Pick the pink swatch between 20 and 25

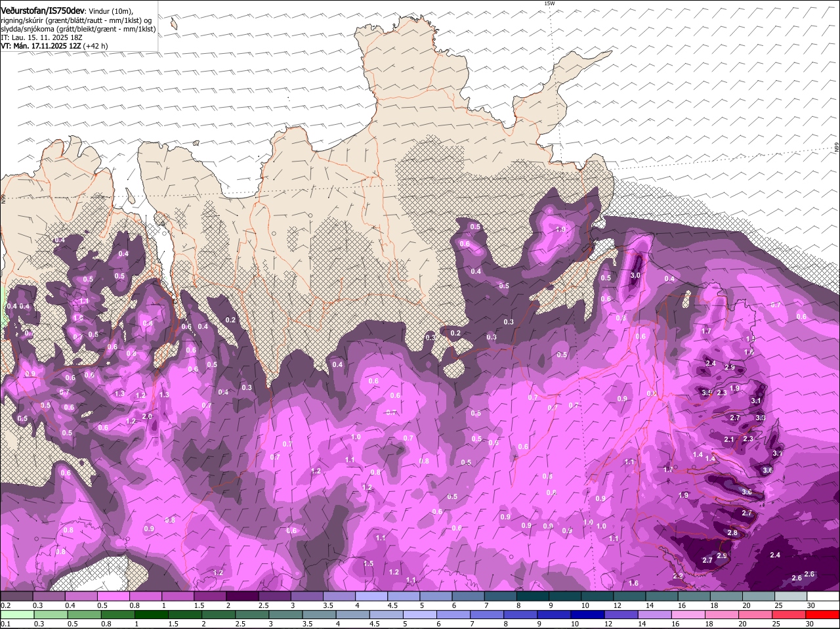[755, 615]
